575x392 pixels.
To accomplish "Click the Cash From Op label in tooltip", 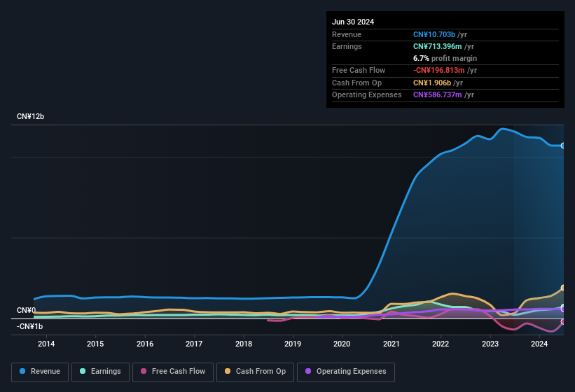I will 356,83.
